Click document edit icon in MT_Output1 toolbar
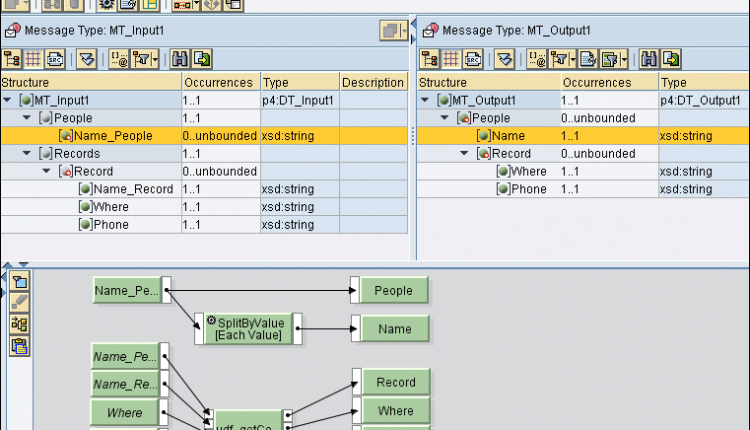Screen dimensions: 750x430 pyautogui.click(x=588, y=59)
